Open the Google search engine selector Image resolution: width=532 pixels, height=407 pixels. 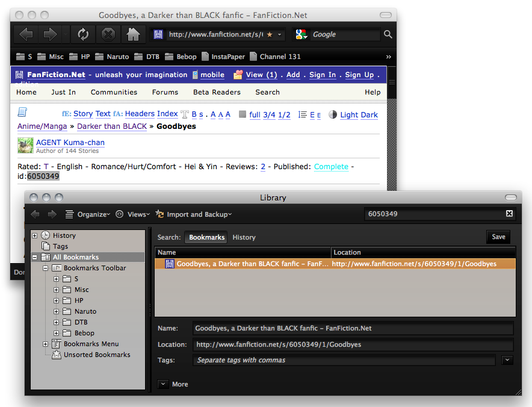coord(302,34)
